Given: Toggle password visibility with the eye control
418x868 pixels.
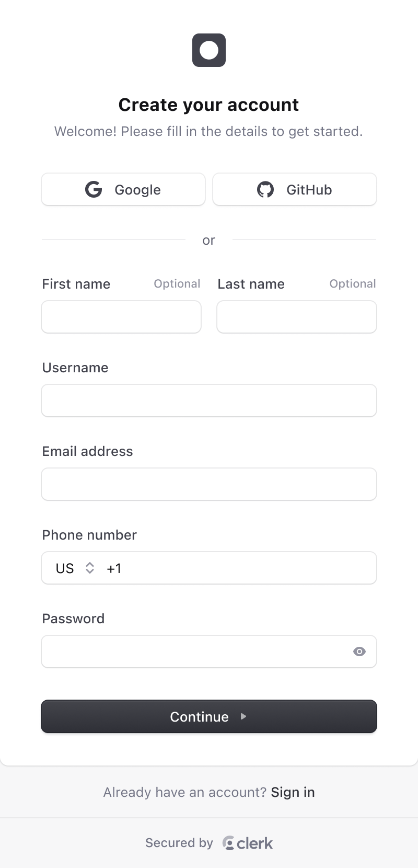Looking at the screenshot, I should point(359,652).
